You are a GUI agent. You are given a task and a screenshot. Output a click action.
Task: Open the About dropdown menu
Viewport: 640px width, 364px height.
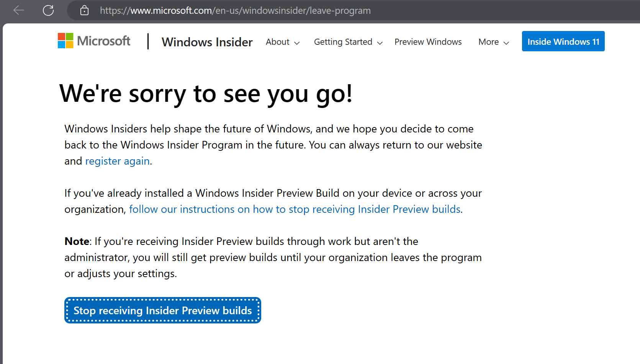tap(278, 42)
